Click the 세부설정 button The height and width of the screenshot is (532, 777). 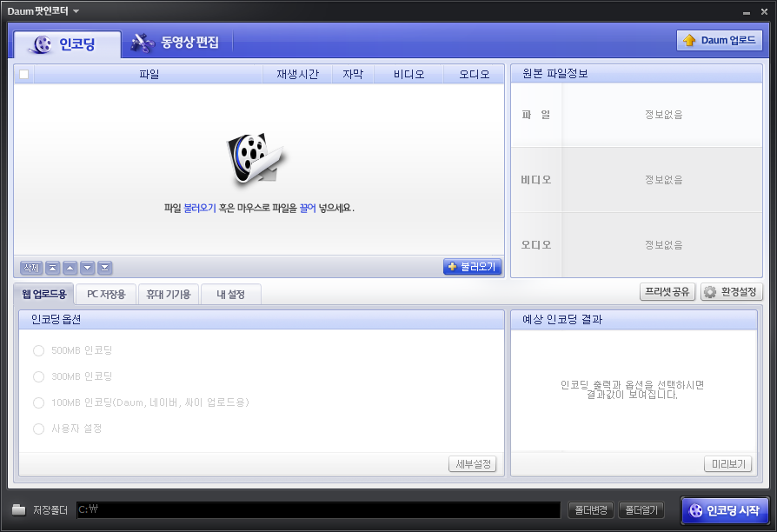click(x=473, y=464)
